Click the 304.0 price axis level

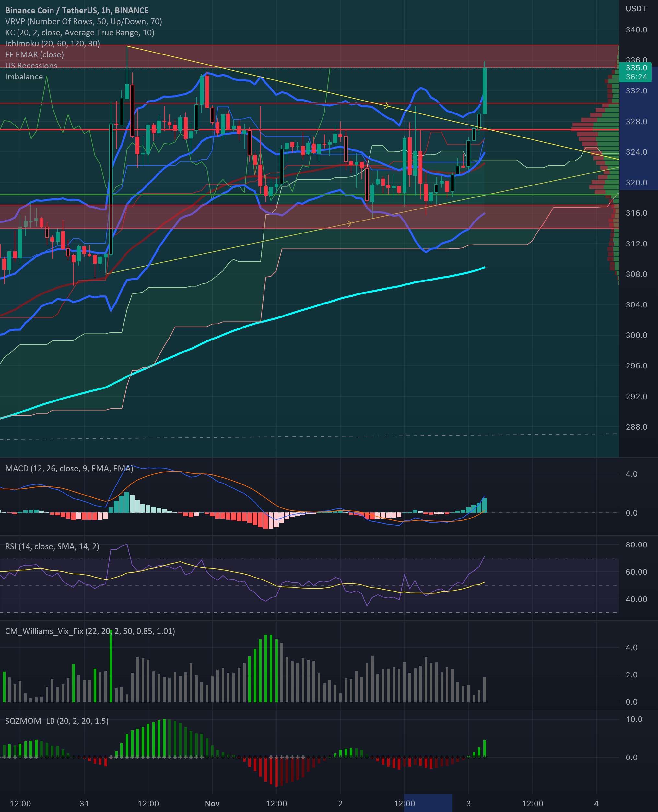[x=636, y=305]
